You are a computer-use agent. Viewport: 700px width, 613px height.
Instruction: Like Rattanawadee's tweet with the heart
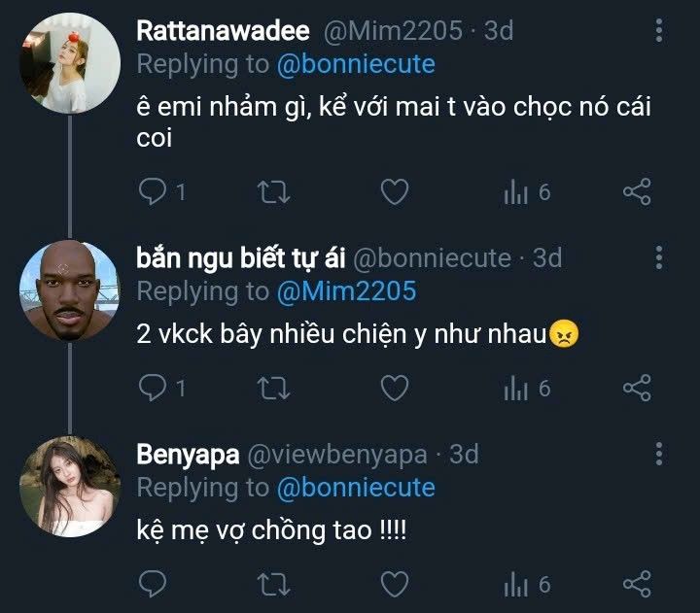[393, 192]
